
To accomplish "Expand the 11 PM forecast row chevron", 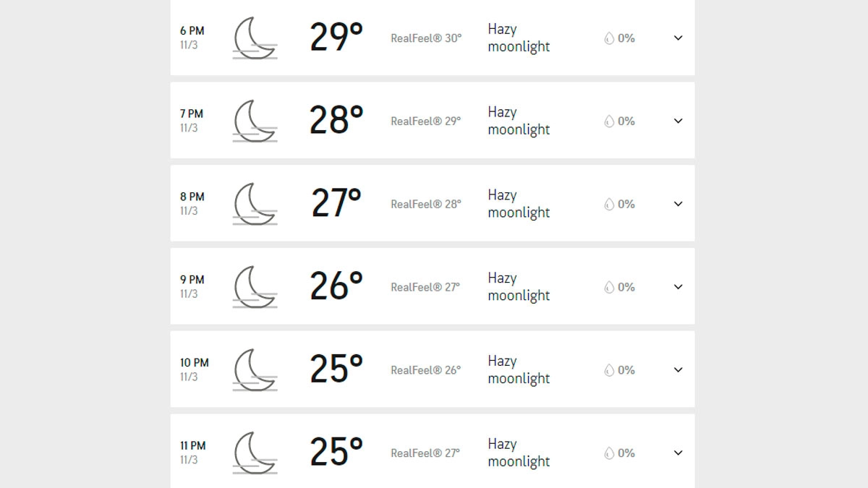I will coord(678,453).
